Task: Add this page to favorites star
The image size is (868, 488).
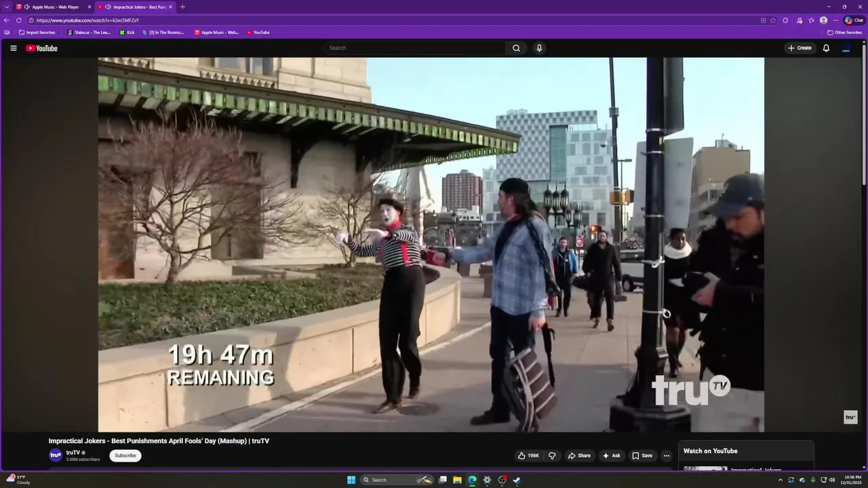Action: tap(773, 20)
